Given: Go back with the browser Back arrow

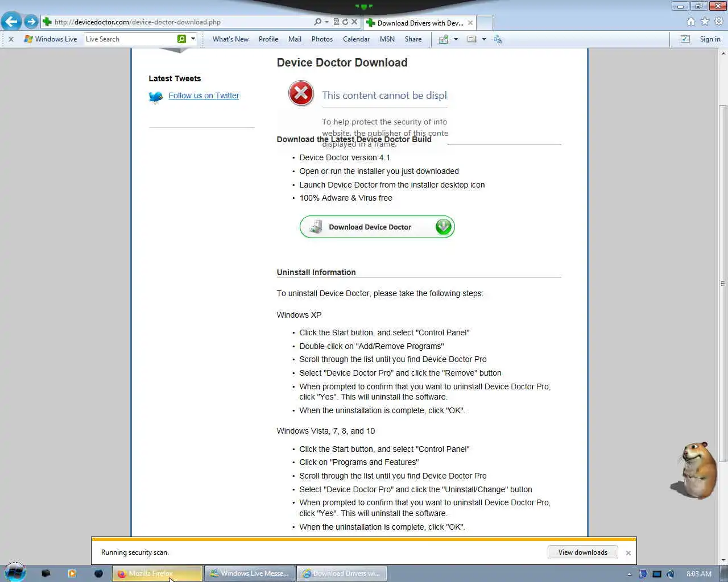Looking at the screenshot, I should click(11, 22).
